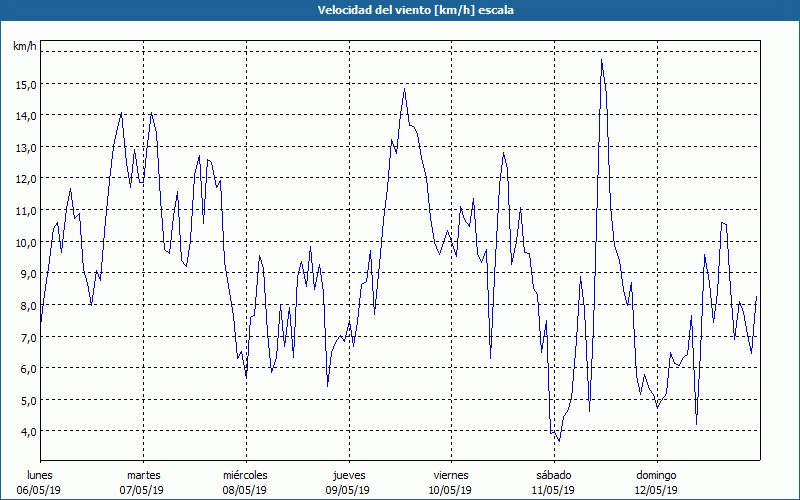Click the date 09/05/19

(x=347, y=490)
